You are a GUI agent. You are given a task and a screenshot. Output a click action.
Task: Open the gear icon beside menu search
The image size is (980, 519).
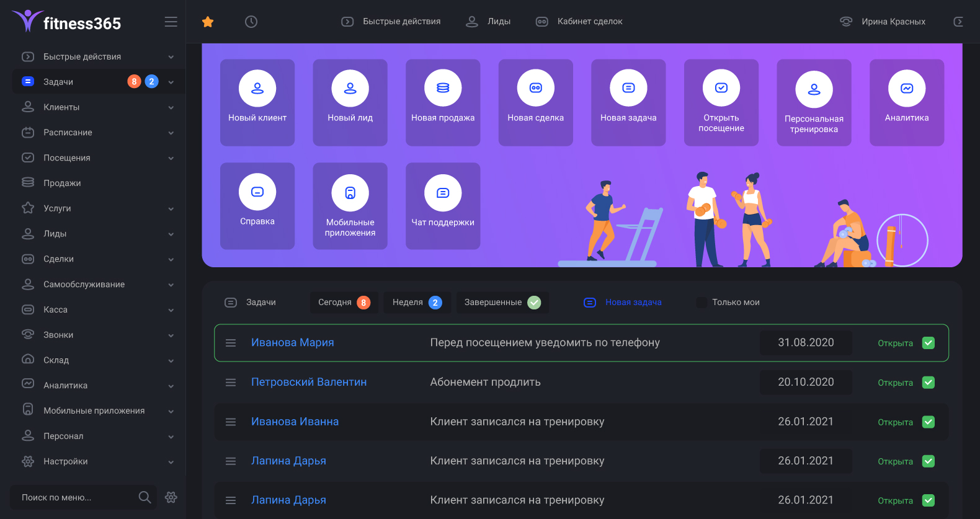pos(171,497)
